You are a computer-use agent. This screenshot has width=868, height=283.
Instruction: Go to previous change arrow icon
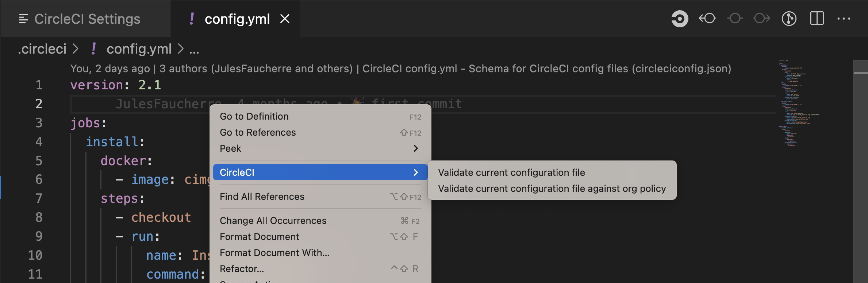click(x=707, y=18)
